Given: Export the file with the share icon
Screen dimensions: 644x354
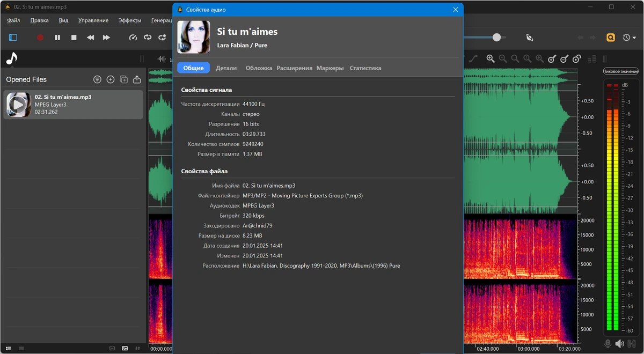Looking at the screenshot, I should 137,79.
